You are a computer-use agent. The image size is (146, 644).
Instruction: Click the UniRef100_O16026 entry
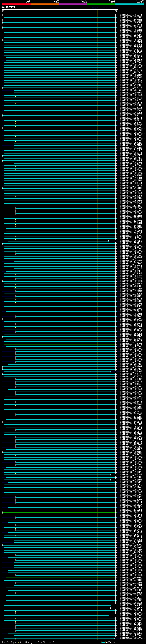tap(131, 108)
